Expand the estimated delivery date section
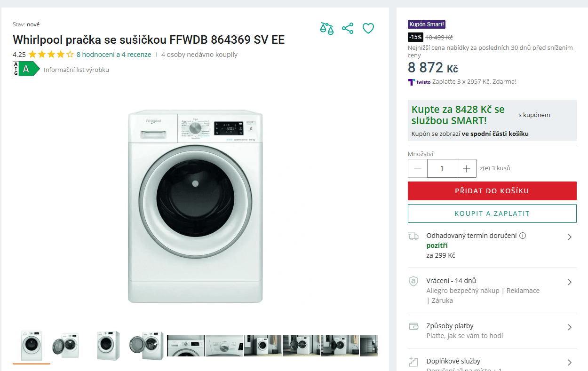This screenshot has height=371, width=588. pos(570,237)
